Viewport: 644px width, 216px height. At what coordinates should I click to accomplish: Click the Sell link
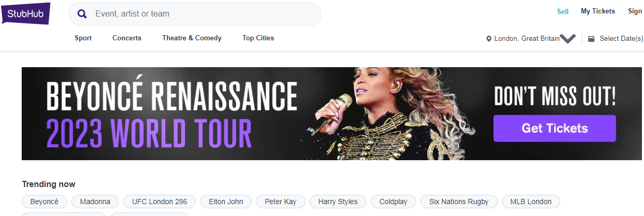(563, 11)
